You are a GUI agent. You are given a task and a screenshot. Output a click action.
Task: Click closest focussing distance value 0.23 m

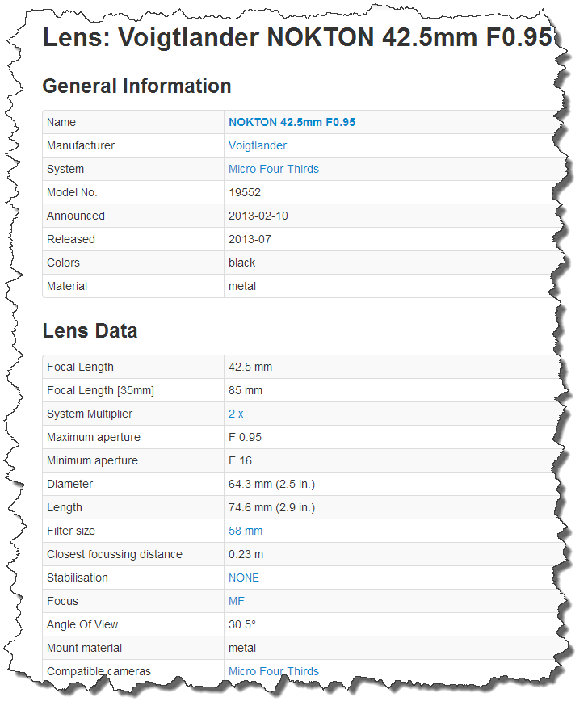coord(246,555)
